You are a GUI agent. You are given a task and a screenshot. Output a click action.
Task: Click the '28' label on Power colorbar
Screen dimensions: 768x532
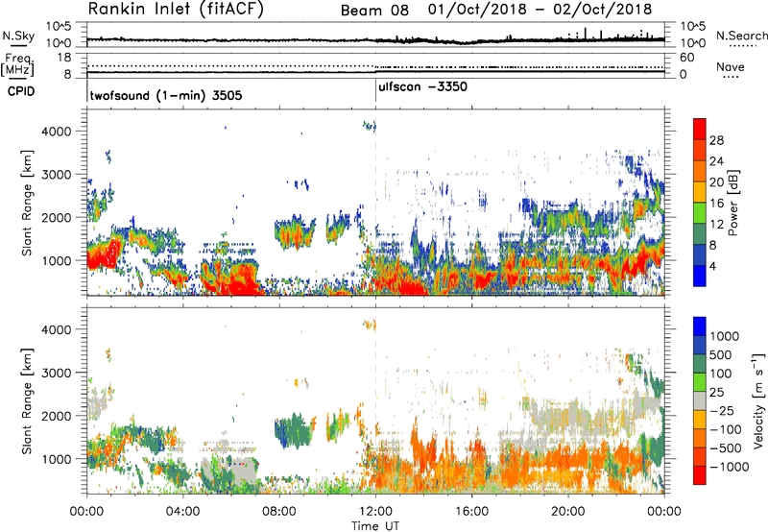click(716, 140)
